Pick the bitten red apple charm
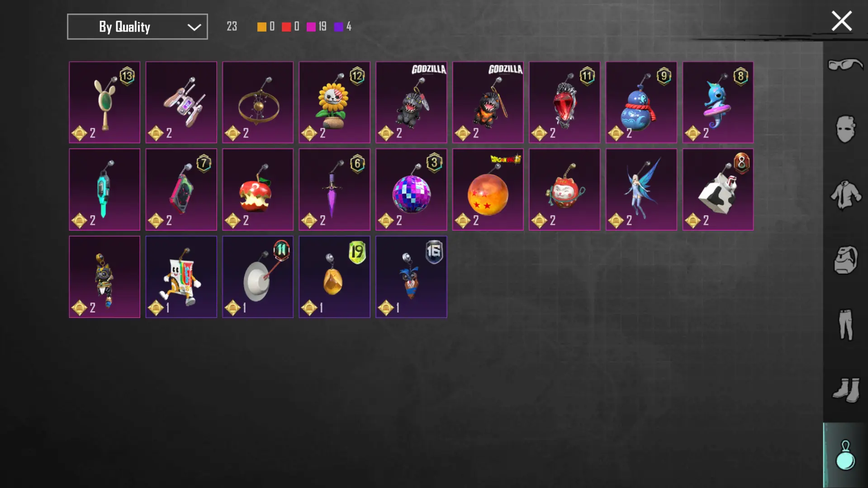 [258, 190]
